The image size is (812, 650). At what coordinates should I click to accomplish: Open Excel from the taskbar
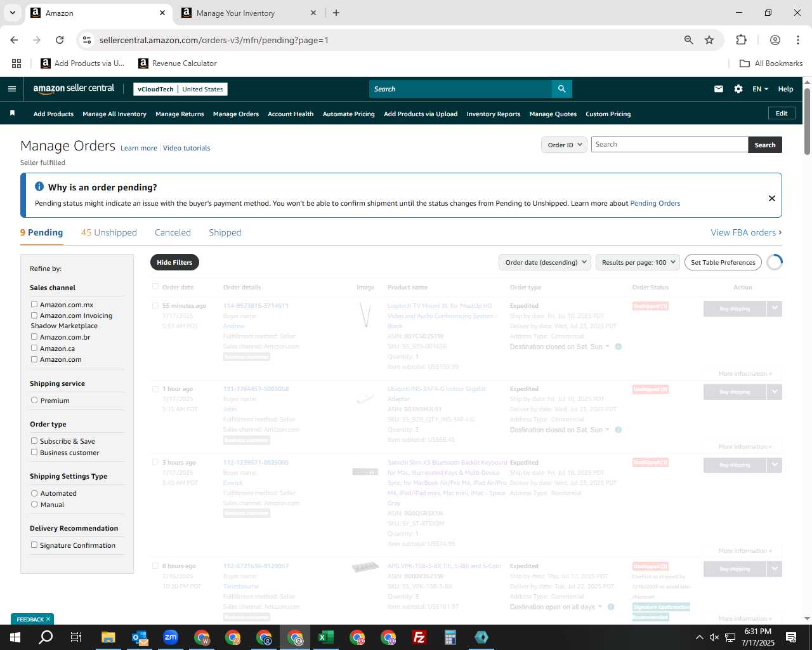[325, 637]
